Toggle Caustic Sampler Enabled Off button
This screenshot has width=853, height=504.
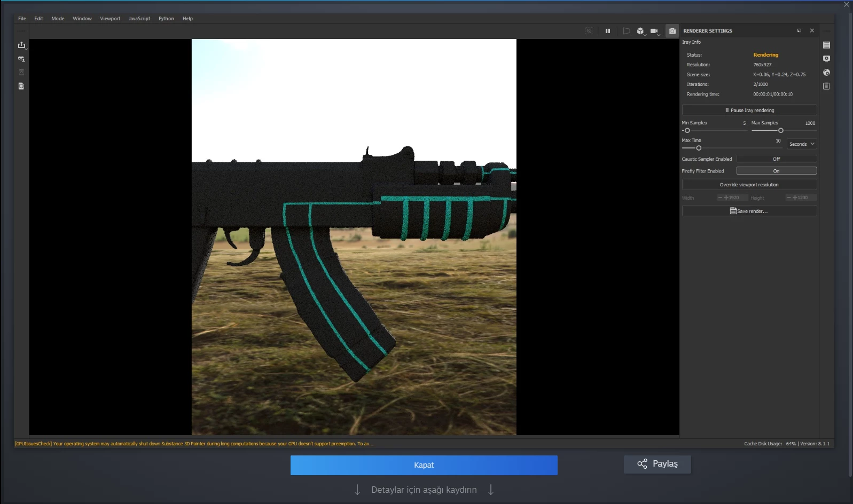tap(777, 159)
